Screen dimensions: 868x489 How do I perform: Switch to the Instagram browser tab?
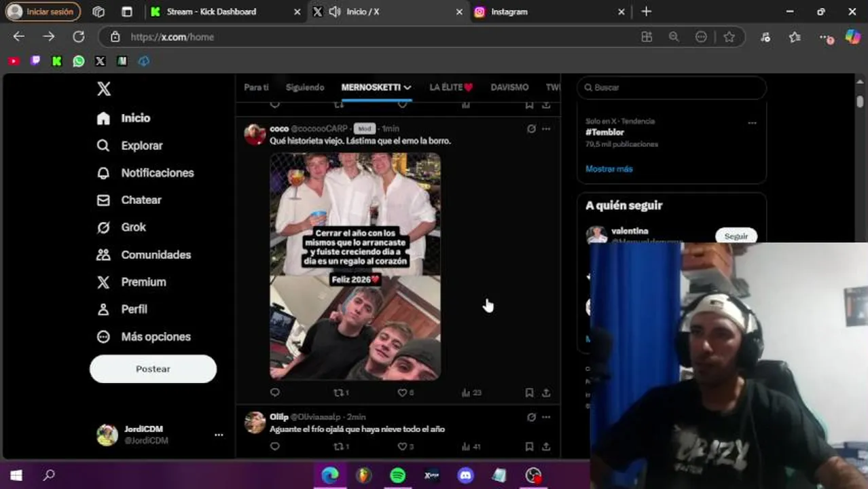tap(549, 12)
